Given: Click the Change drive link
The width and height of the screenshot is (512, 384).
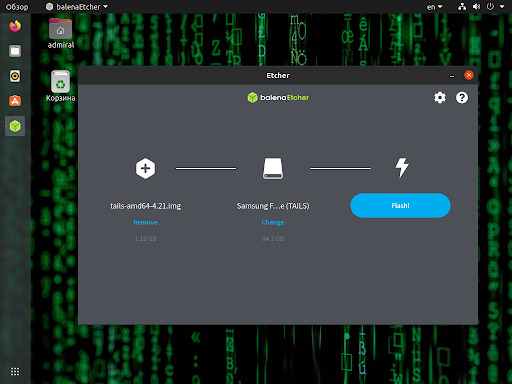Looking at the screenshot, I should (273, 222).
